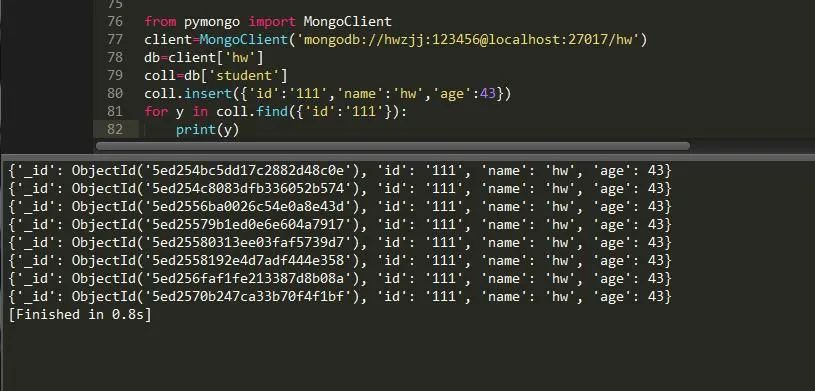
Task: Click output row with ObjectId 5ed256faf1fe213387d8b08a
Action: pos(340,279)
